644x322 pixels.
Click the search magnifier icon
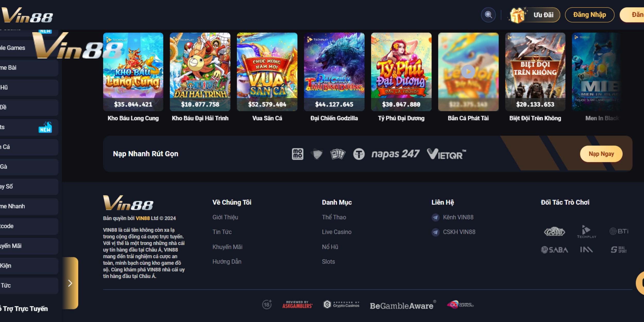point(488,15)
